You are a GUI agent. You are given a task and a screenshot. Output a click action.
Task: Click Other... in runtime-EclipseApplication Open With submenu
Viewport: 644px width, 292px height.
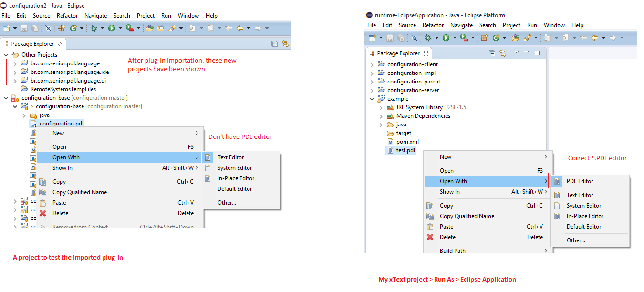tap(590, 240)
